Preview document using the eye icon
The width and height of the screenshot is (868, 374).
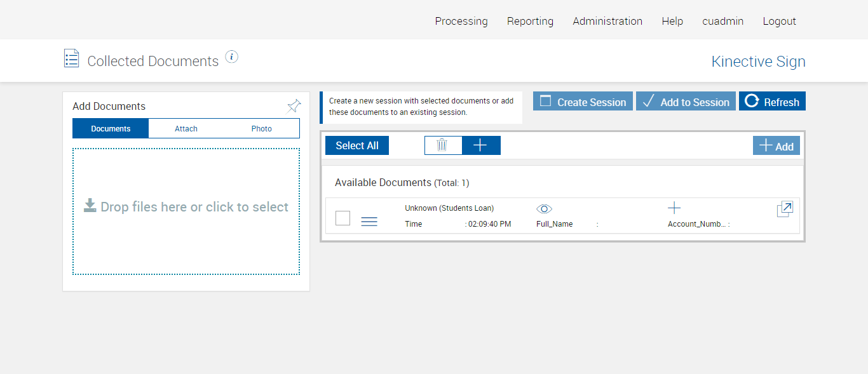coord(544,209)
